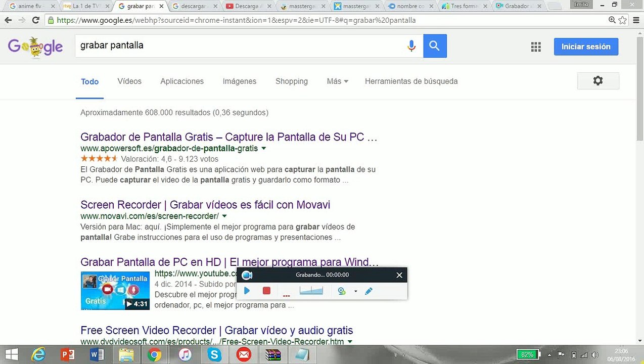This screenshot has height=364, width=644.
Task: Switch to the Vídeos tab
Action: tap(129, 81)
